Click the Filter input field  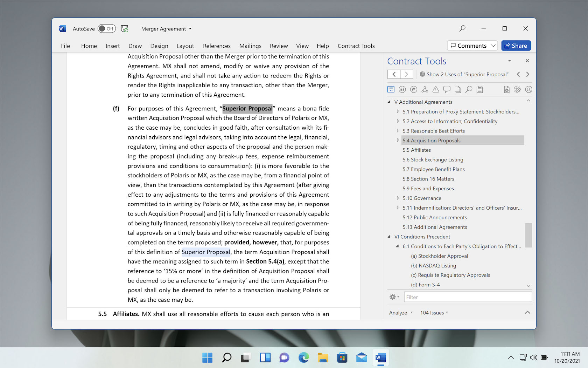point(468,297)
